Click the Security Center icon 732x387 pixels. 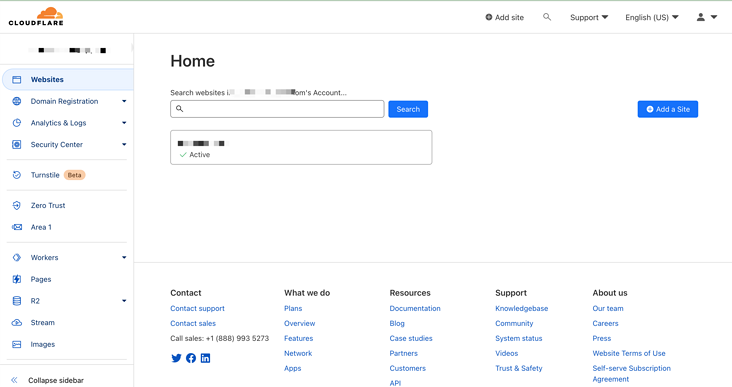(x=17, y=145)
